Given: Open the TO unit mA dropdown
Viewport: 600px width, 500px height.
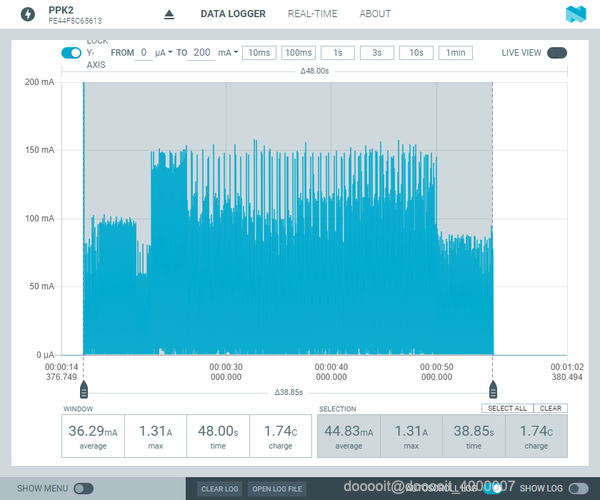Looking at the screenshot, I should point(228,53).
